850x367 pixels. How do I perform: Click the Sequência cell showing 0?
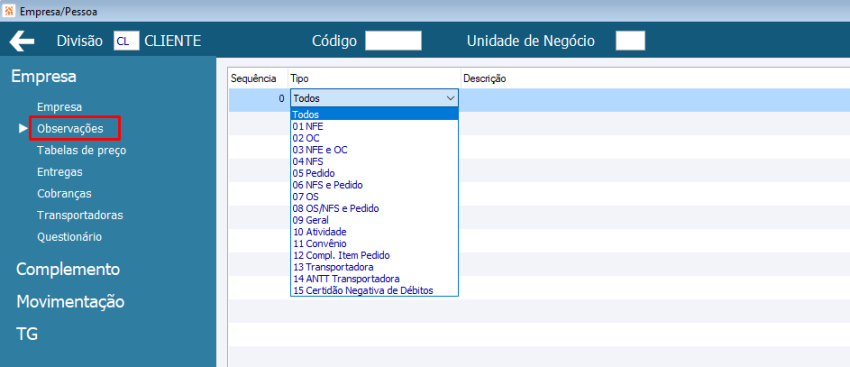click(259, 99)
